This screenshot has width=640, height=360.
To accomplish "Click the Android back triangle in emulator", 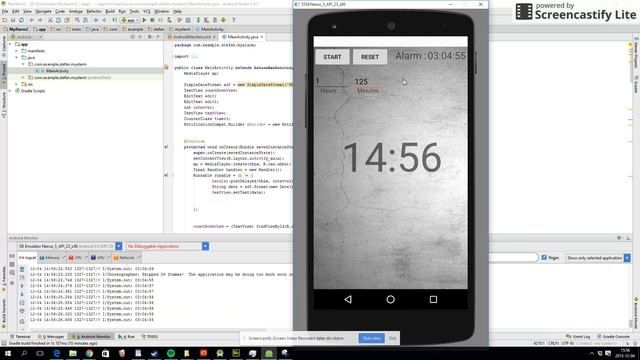I will (x=348, y=299).
